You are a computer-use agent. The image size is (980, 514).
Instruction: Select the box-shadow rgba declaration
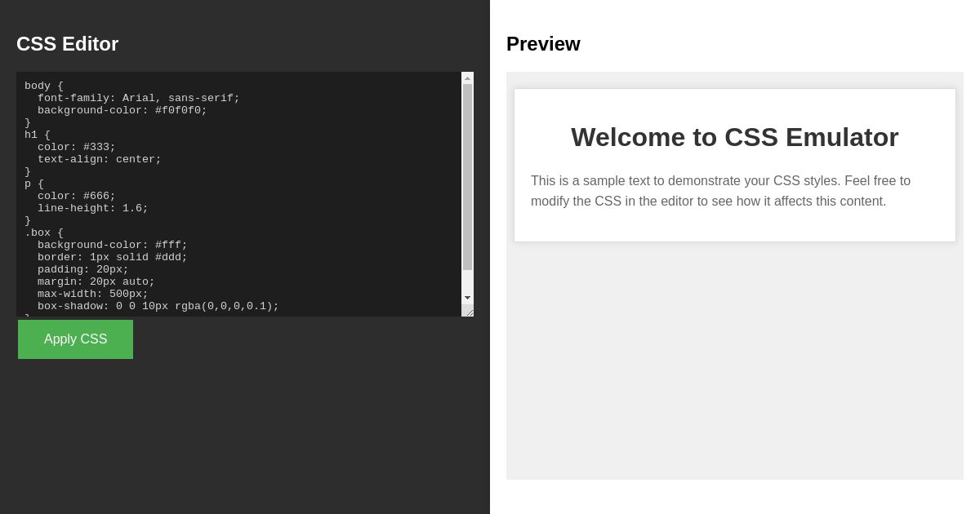click(x=158, y=306)
